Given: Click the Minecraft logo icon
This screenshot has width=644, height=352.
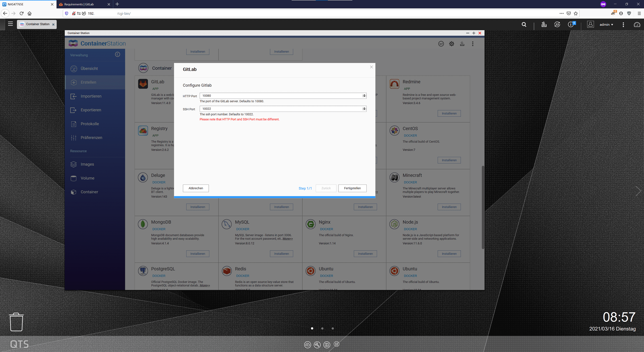Looking at the screenshot, I should point(394,177).
